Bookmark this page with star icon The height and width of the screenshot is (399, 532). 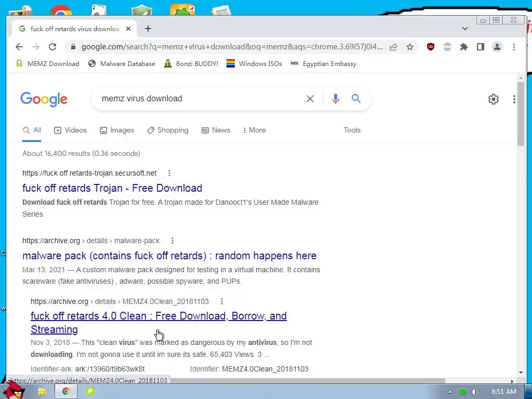(x=410, y=47)
